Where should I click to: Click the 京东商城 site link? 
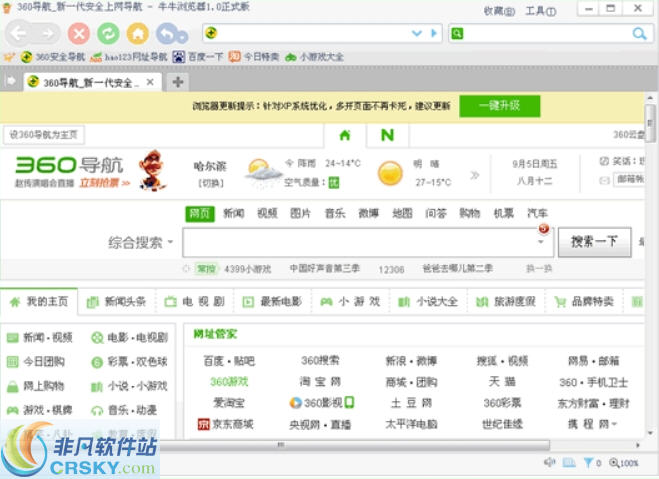(226, 424)
